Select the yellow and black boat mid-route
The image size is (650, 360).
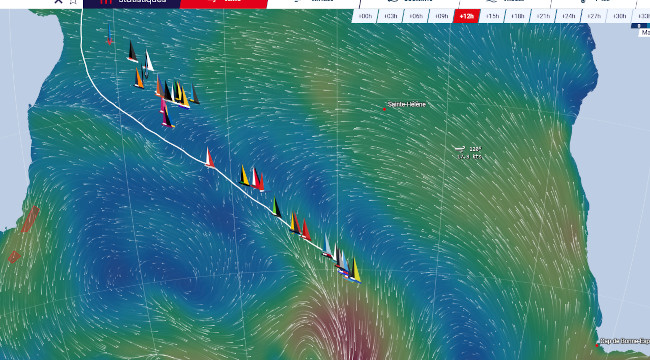pos(244,176)
